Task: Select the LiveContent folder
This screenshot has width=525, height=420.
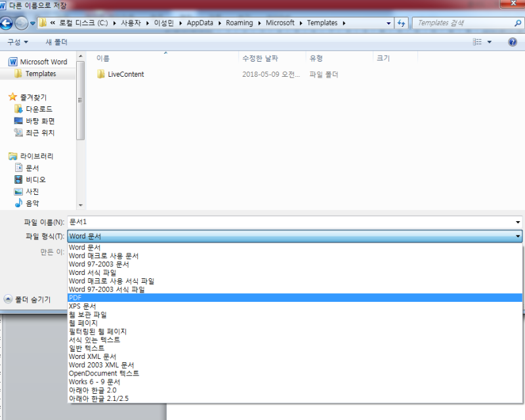Action: [x=121, y=74]
